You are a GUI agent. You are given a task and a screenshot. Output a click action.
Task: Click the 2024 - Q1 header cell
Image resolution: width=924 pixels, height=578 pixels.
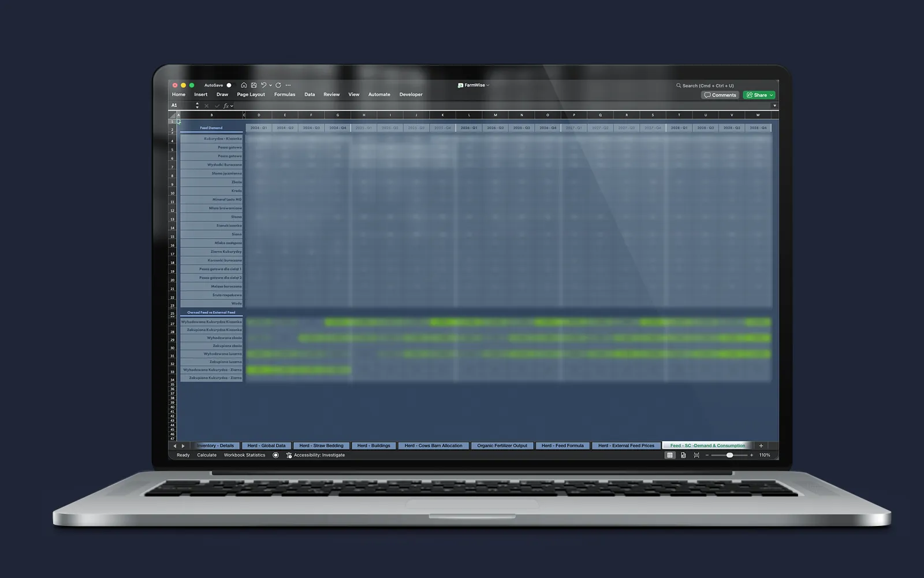point(259,128)
